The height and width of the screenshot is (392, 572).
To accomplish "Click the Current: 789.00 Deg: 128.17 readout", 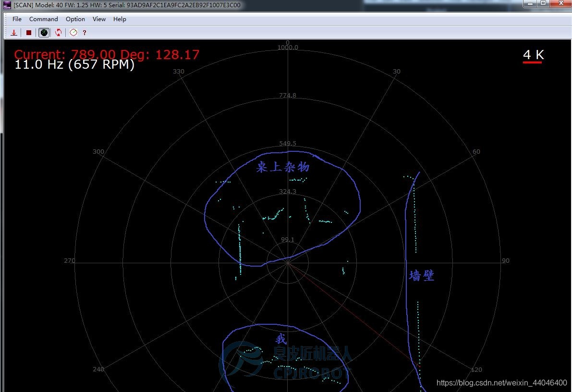I will coord(107,54).
